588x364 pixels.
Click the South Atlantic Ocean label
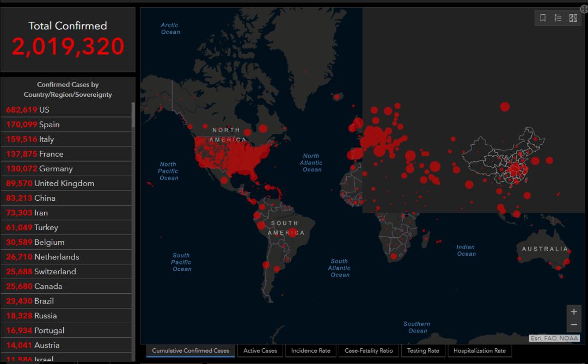coord(339,268)
